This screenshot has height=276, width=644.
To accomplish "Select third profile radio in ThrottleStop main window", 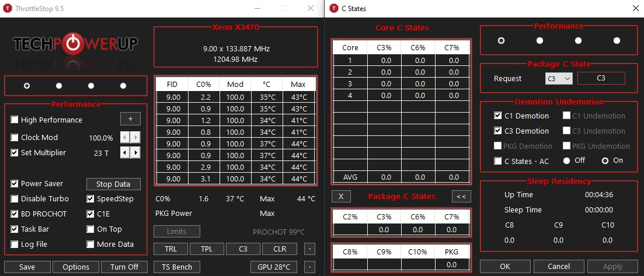I will click(90, 86).
